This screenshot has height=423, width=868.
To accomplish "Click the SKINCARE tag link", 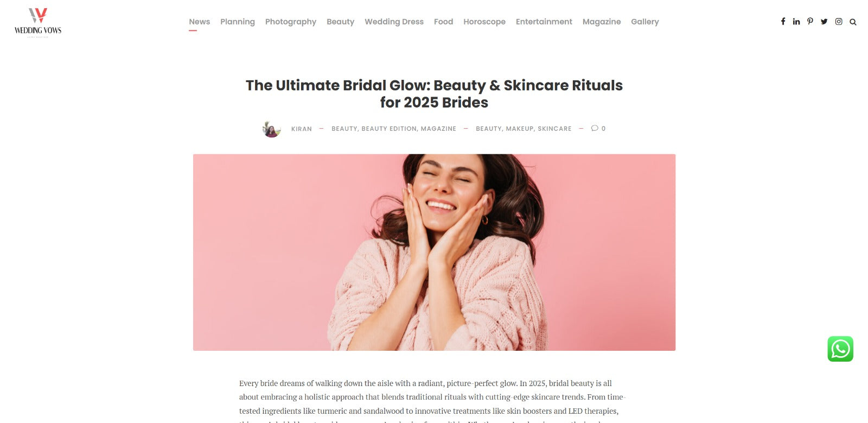I will pyautogui.click(x=554, y=129).
